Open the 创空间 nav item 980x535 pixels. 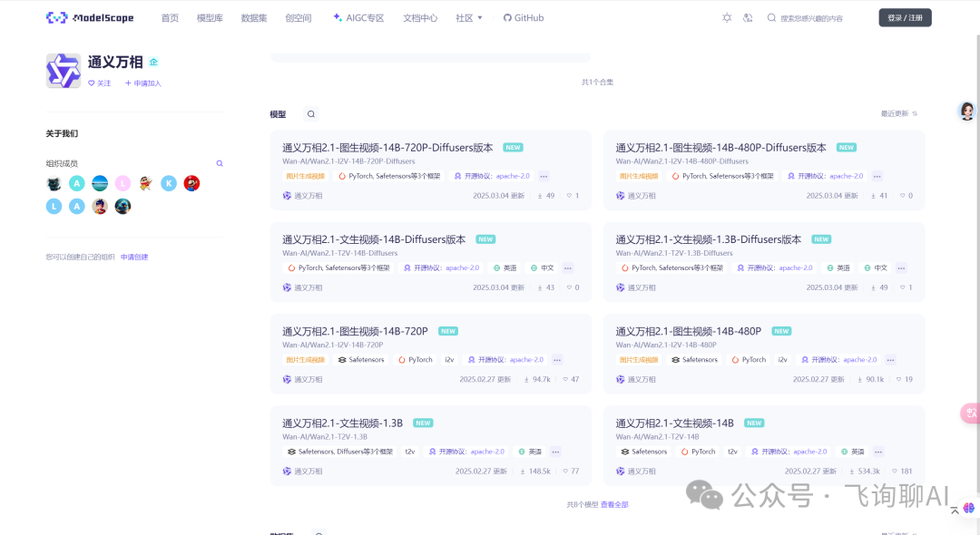pos(299,18)
